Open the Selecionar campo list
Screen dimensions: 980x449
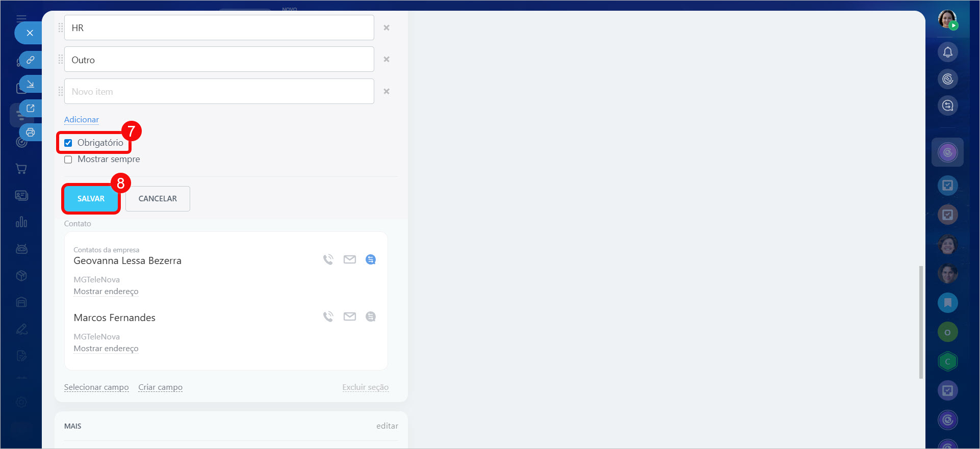(x=96, y=387)
